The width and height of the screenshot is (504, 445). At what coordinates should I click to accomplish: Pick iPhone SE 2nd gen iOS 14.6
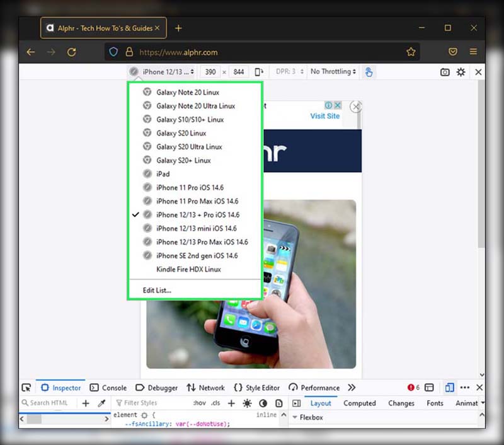click(195, 256)
